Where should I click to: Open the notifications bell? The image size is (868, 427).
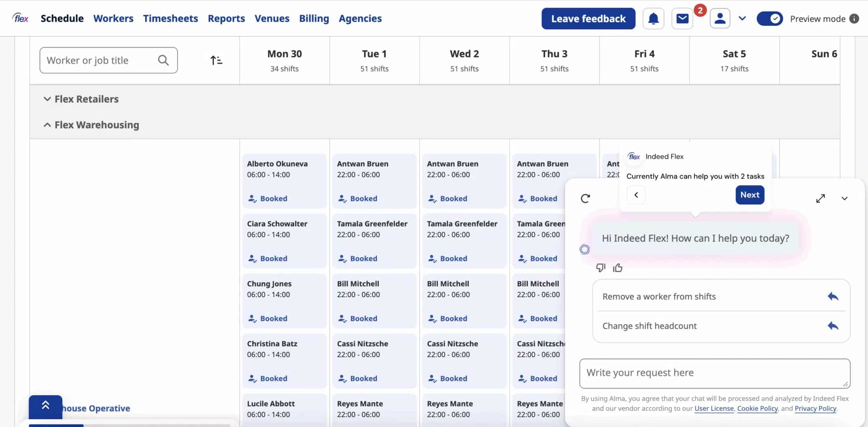click(x=653, y=19)
